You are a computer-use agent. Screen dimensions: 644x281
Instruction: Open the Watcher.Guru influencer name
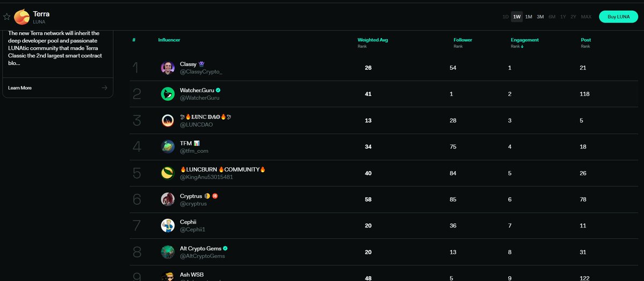point(197,90)
